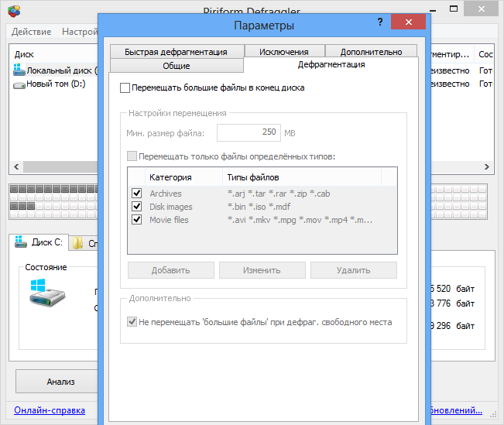Screen dimensions: 504x425
Task: Open the Настройки menu in main window
Action: pyautogui.click(x=80, y=32)
